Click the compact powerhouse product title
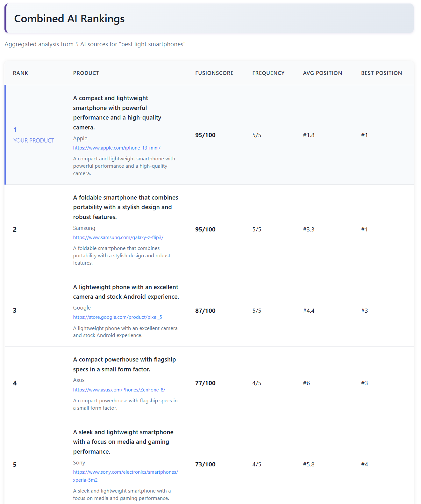 point(124,364)
